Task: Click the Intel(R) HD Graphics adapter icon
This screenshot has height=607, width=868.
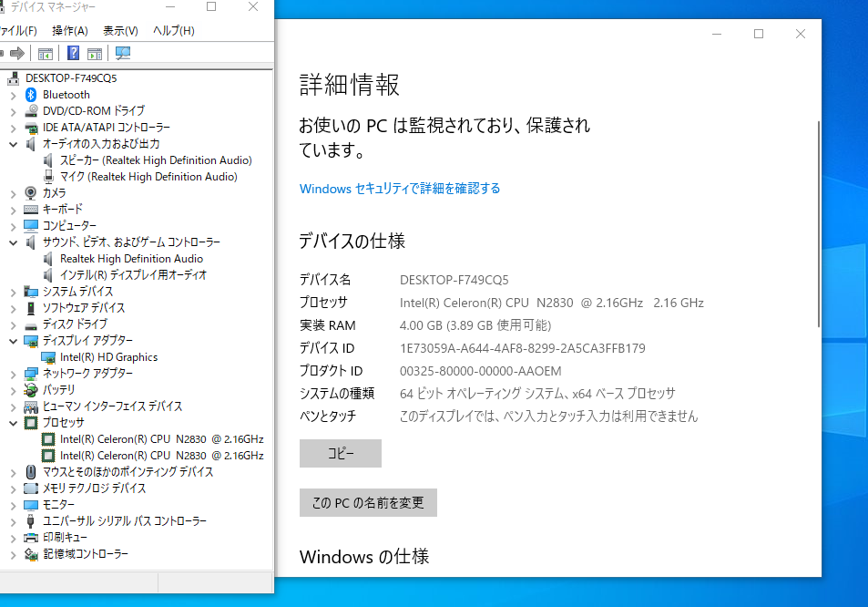Action: (48, 357)
